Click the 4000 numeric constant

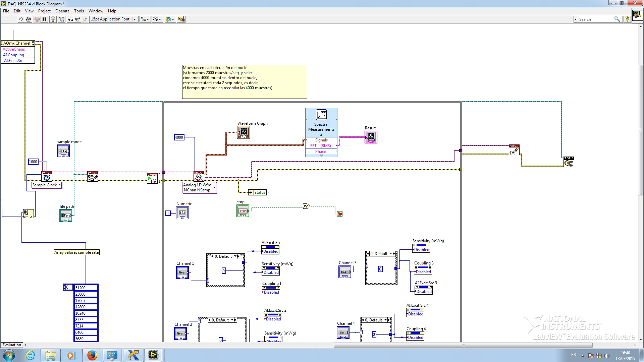click(179, 137)
